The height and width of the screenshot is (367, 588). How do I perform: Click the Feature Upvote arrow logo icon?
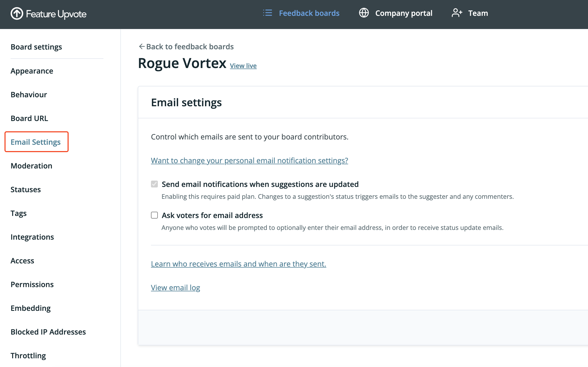coord(17,13)
